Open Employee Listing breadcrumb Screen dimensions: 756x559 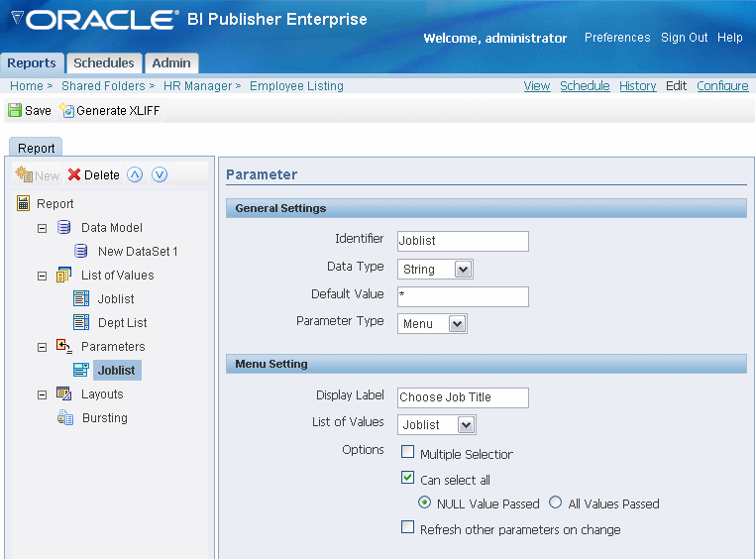[296, 86]
